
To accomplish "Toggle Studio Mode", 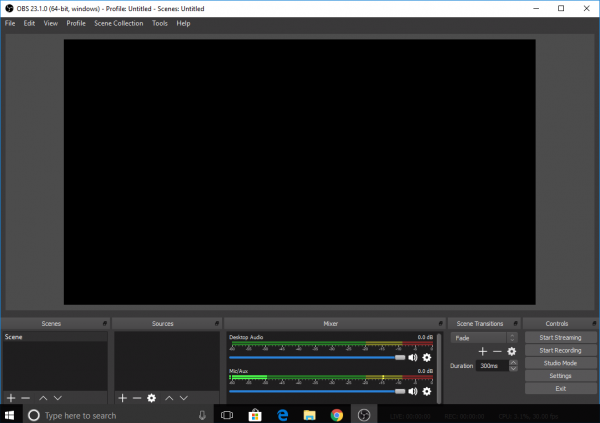I will click(560, 363).
